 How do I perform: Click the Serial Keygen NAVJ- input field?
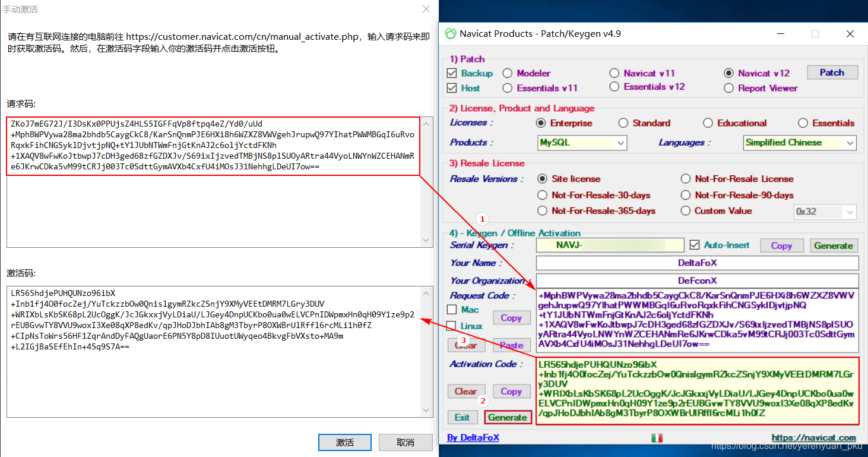pos(610,245)
